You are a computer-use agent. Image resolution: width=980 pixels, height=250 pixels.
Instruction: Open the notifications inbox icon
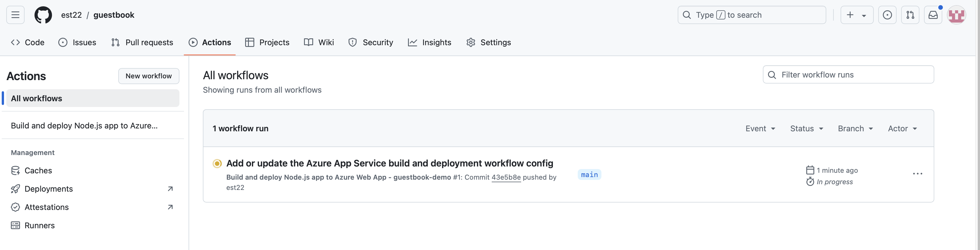coord(933,15)
